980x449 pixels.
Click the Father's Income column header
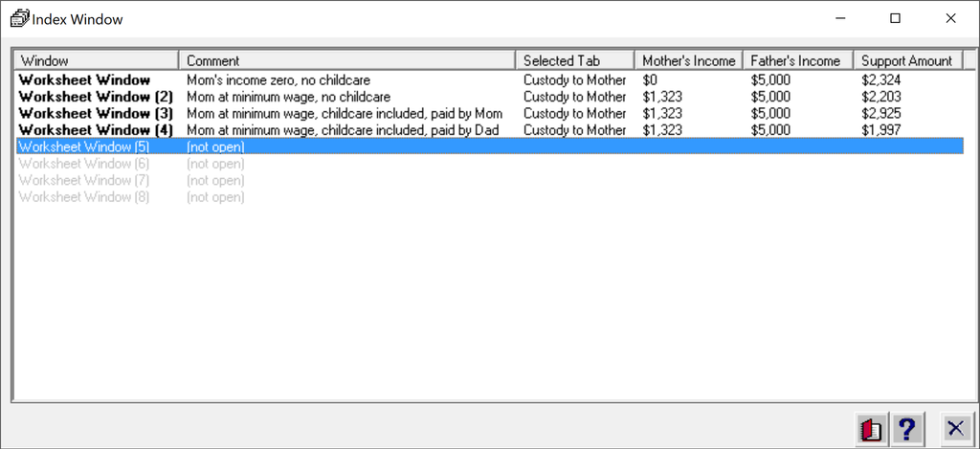(796, 60)
